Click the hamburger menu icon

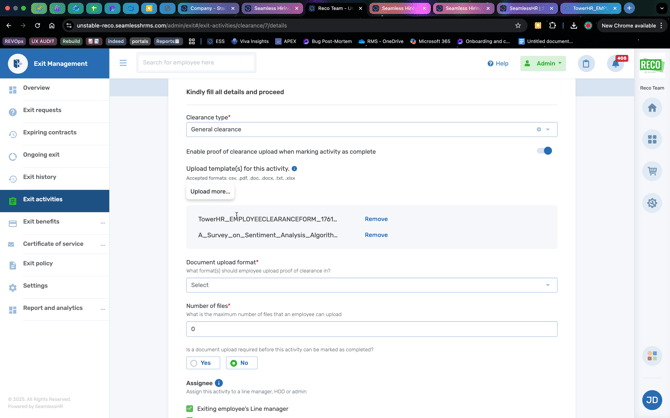click(x=123, y=63)
